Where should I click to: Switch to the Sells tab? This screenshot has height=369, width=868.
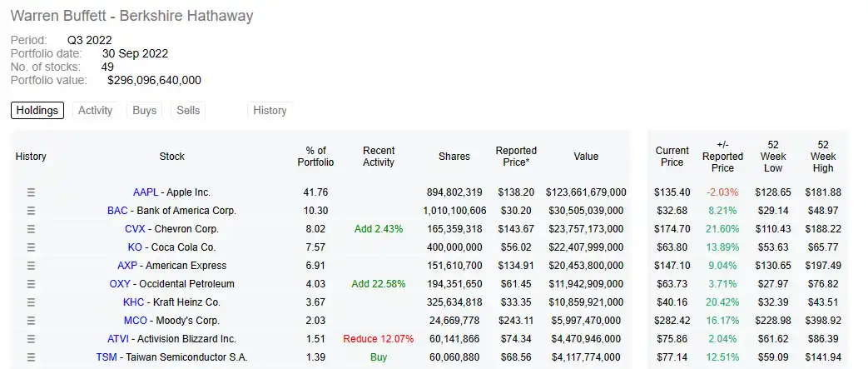[188, 110]
